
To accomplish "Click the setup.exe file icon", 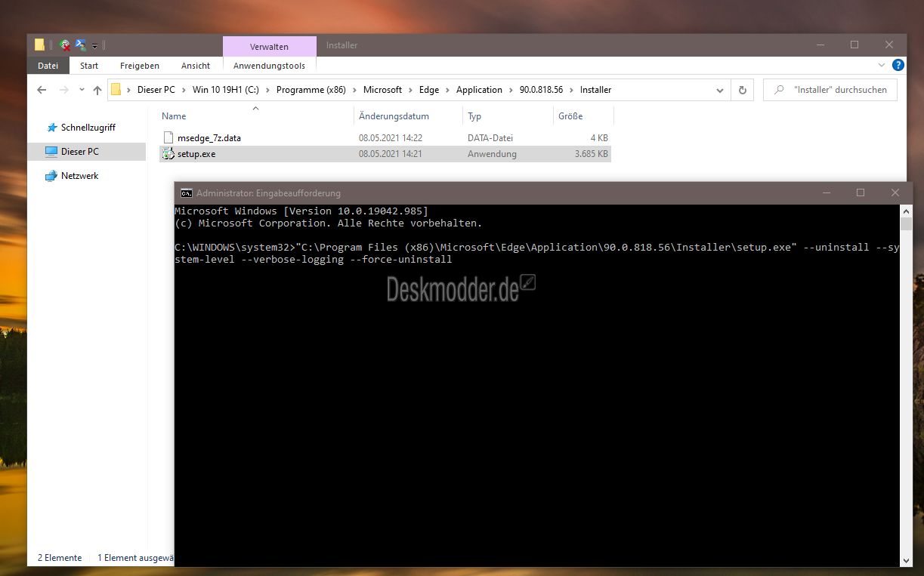I will pyautogui.click(x=168, y=154).
